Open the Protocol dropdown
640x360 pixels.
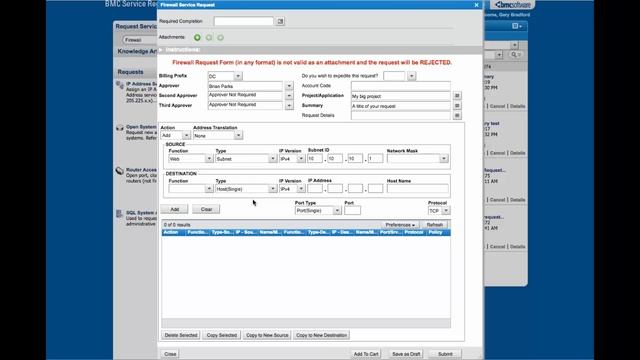tap(446, 211)
